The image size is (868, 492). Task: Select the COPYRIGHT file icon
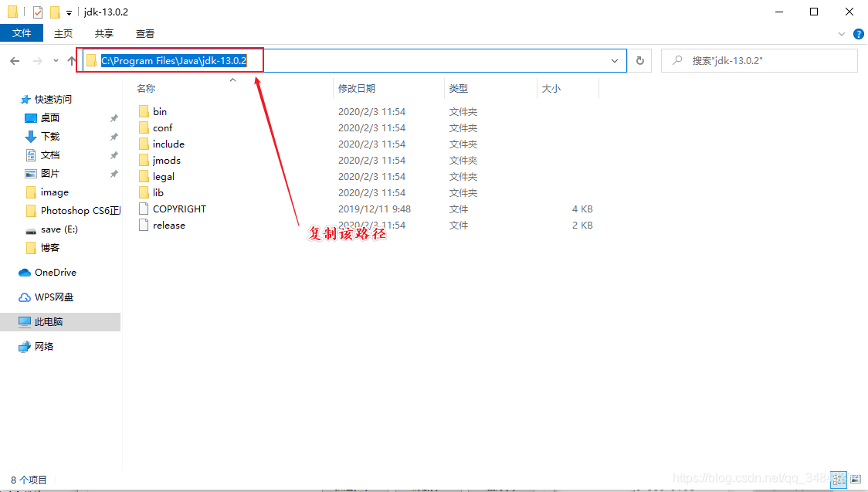(144, 209)
